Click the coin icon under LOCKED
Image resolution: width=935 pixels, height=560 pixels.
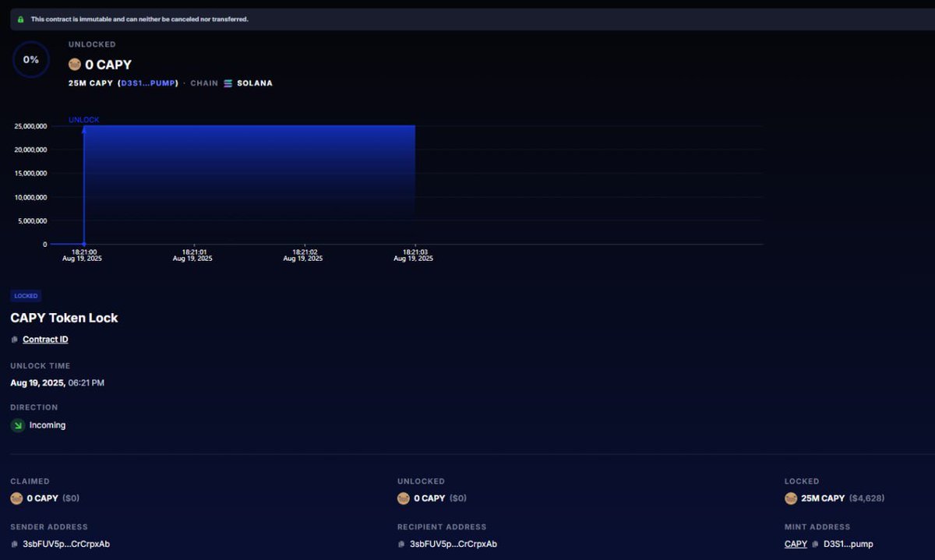tap(791, 498)
